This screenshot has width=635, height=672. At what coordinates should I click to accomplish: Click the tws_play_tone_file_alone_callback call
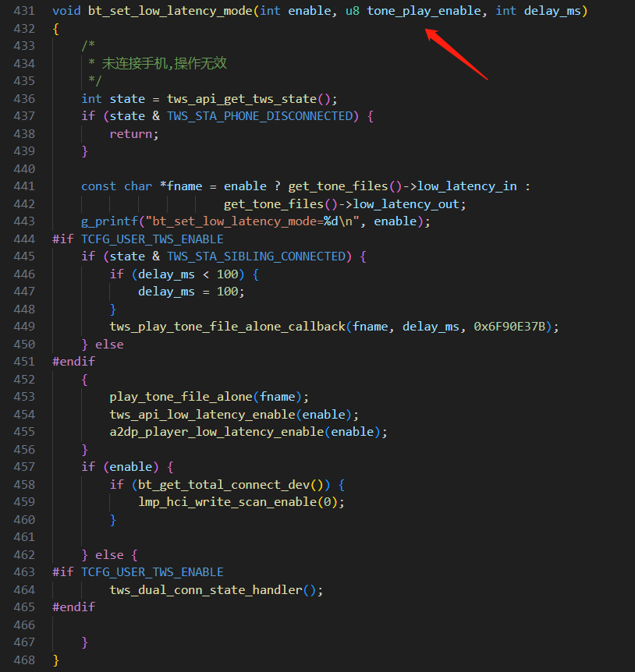click(227, 327)
